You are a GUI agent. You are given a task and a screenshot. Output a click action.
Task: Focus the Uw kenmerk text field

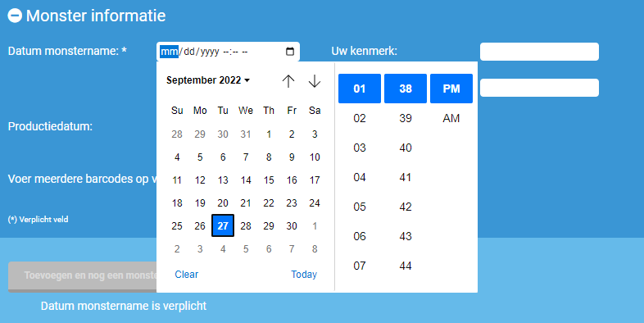539,52
